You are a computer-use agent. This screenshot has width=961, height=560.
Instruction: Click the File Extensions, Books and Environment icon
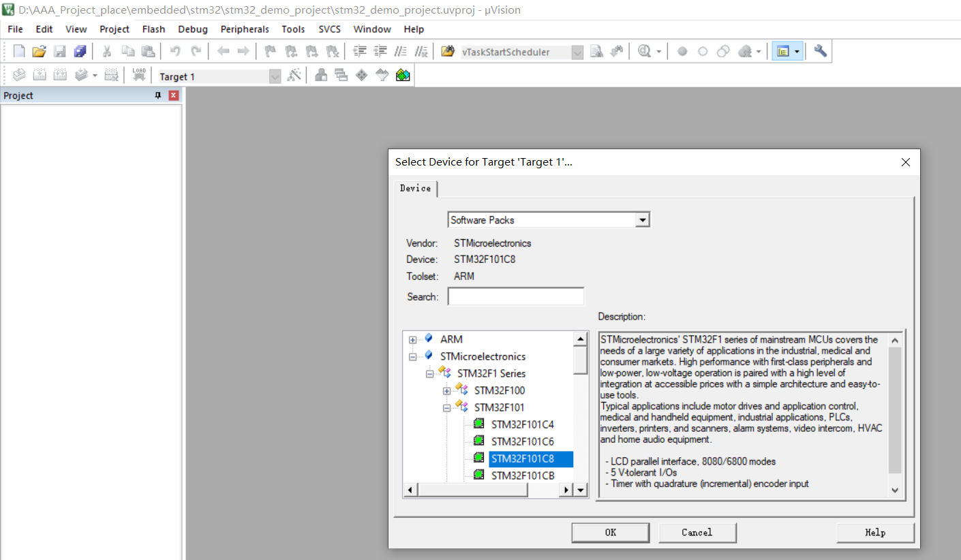coord(321,76)
